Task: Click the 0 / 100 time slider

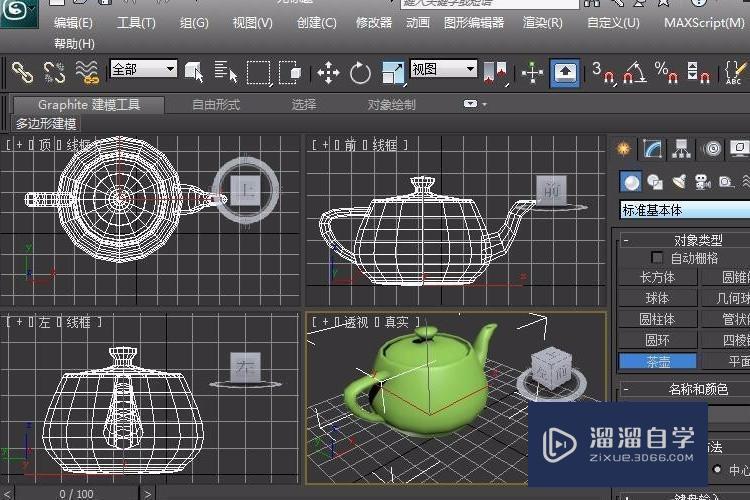Action: click(76, 493)
